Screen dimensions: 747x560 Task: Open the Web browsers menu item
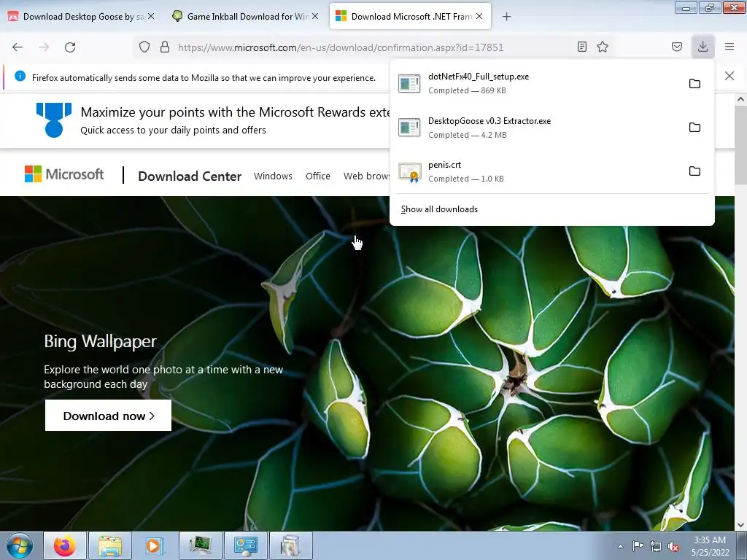366,176
